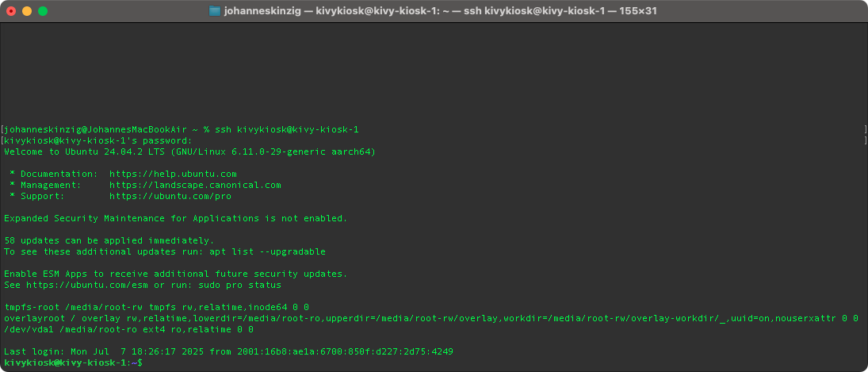Screen dimensions: 868x372
Task: Click the IPv6 address '2001:16b8:ae1a:6700:850f:d227:2d75:4249'
Action: (345, 351)
